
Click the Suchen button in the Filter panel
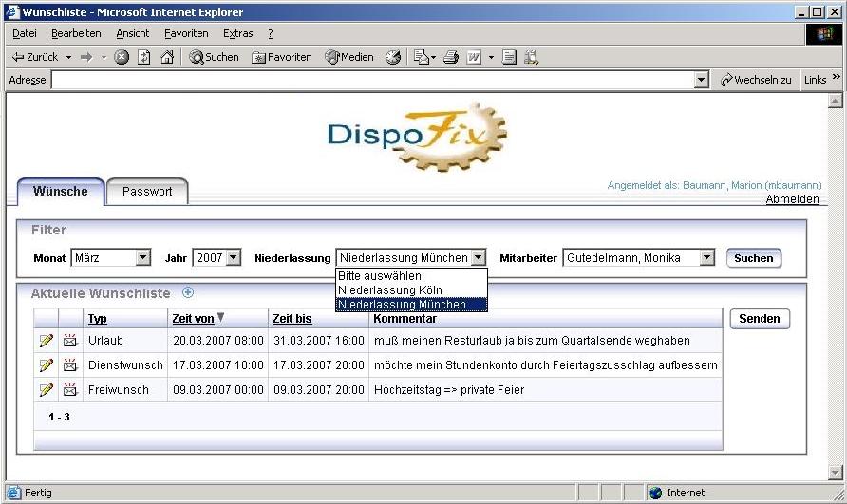(x=754, y=258)
